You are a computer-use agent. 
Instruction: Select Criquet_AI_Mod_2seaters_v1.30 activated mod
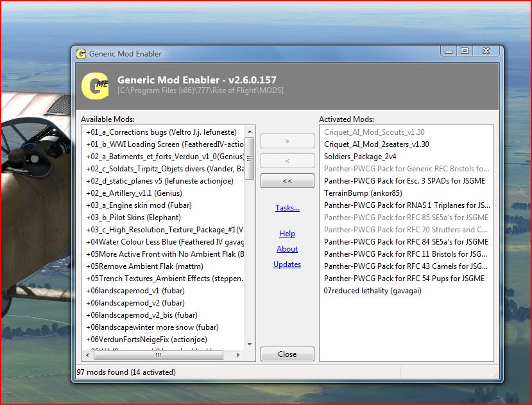point(377,144)
